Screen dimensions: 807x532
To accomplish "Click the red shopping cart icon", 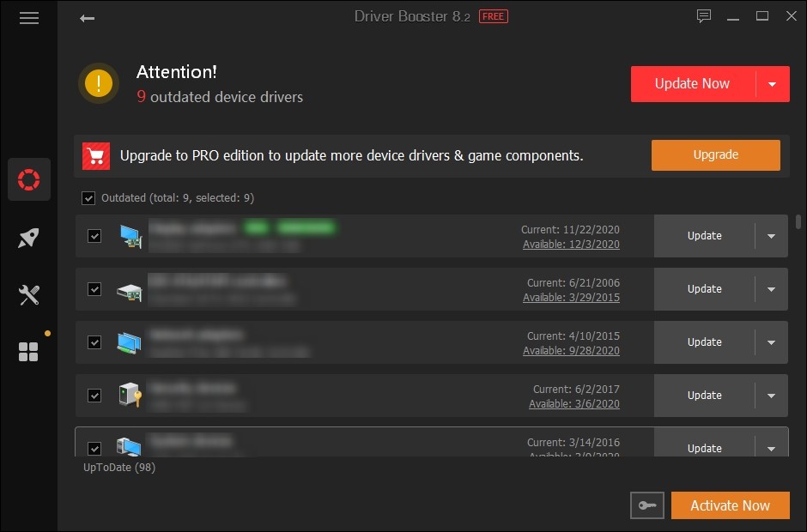I will pos(96,156).
